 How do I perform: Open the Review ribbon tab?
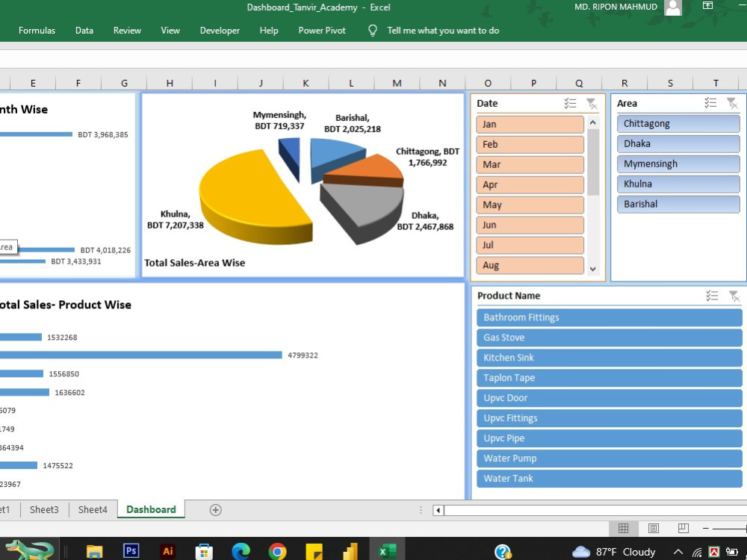127,31
